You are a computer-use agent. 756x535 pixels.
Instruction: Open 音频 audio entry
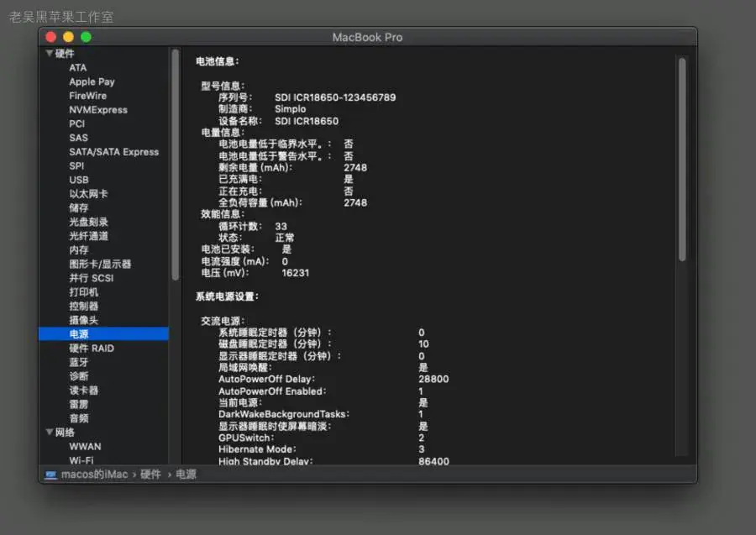(x=79, y=418)
